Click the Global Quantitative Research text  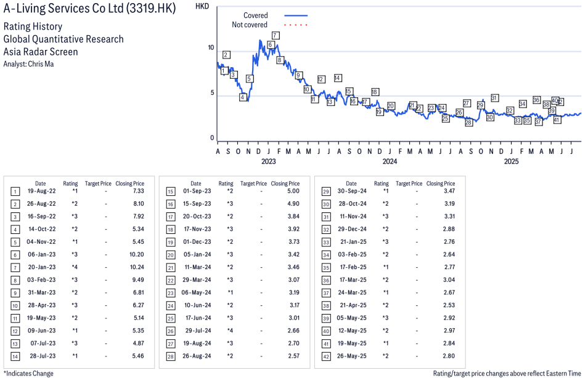pyautogui.click(x=63, y=39)
